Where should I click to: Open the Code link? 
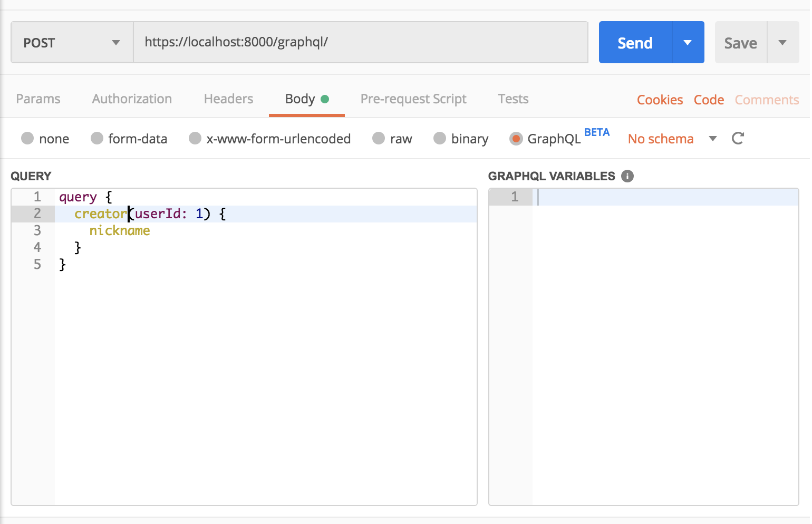click(709, 100)
